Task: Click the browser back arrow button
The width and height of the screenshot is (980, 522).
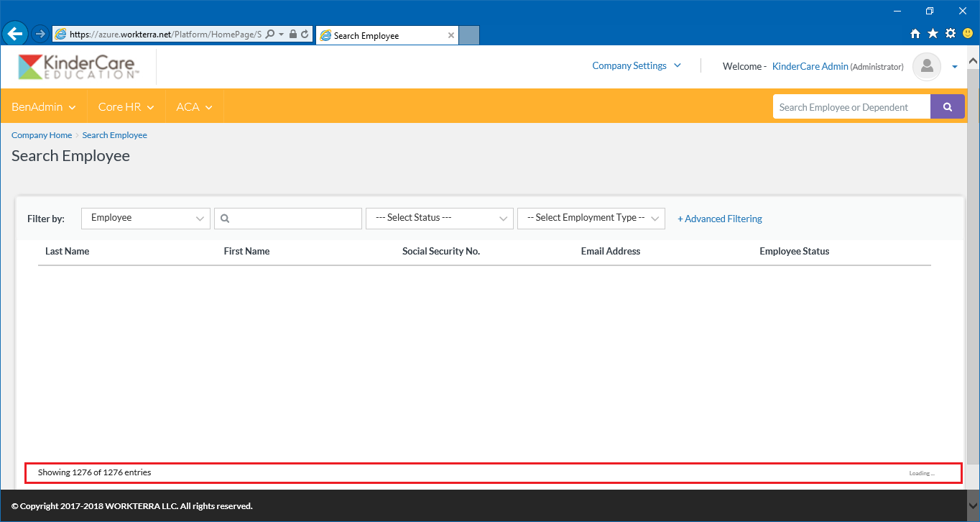Action: [x=15, y=34]
